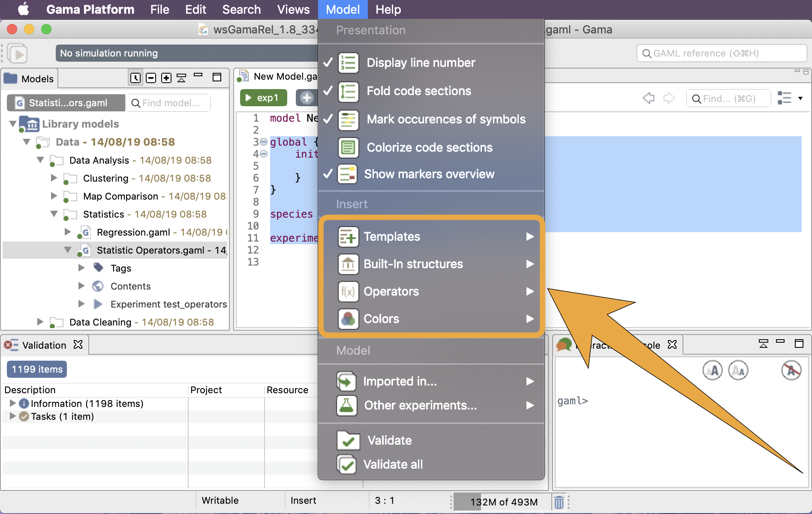Collapse the global block at line 3
The width and height of the screenshot is (812, 514).
tap(264, 142)
